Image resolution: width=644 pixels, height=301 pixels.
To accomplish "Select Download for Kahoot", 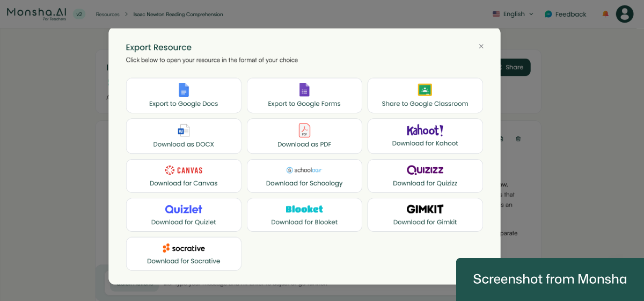I will [x=425, y=136].
